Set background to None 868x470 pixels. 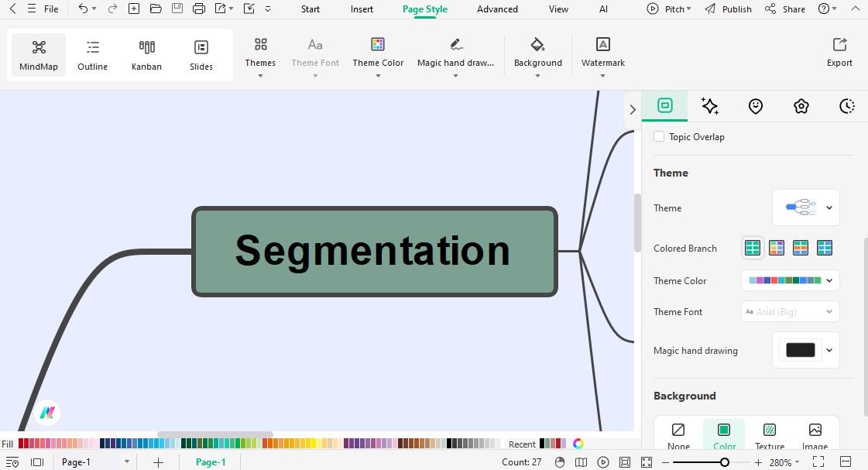click(x=678, y=436)
